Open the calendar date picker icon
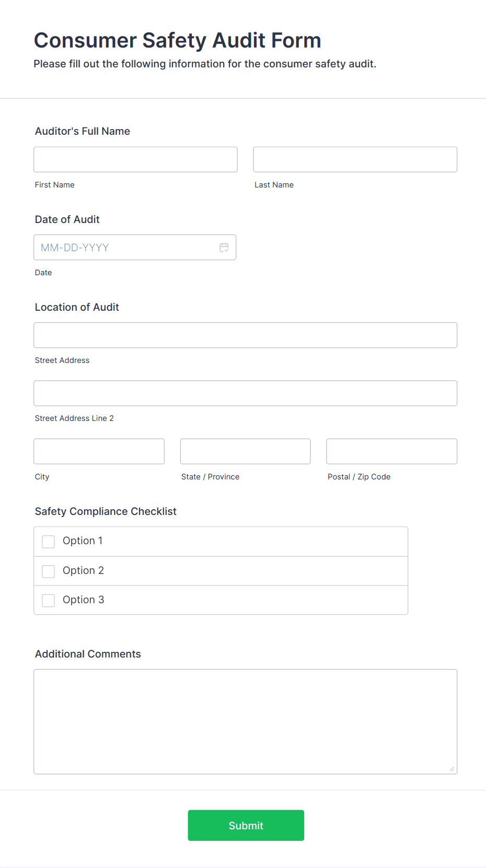The height and width of the screenshot is (868, 486). [224, 248]
